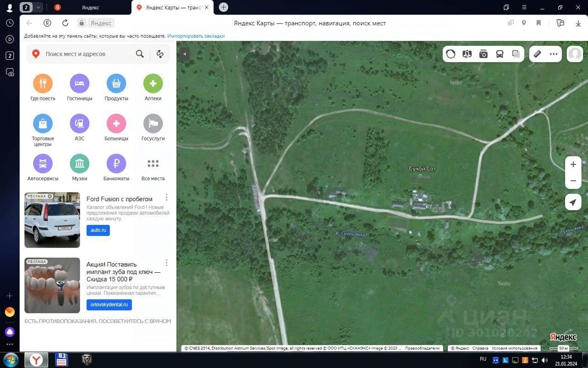Open the Ford Fusion ad thumbnail
Screen dimensions: 588x368
(x=52, y=220)
